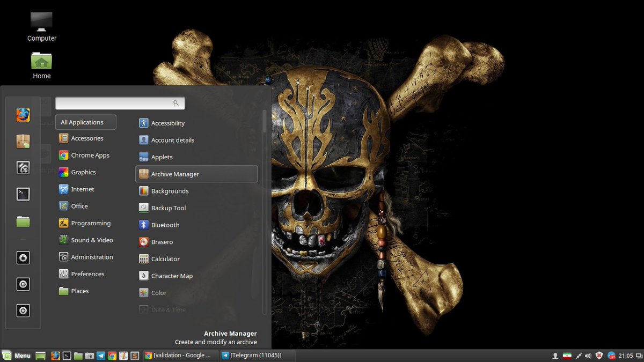Click the Show Desktop panel icon
Viewport: 644px width, 362px height.
pos(41,356)
